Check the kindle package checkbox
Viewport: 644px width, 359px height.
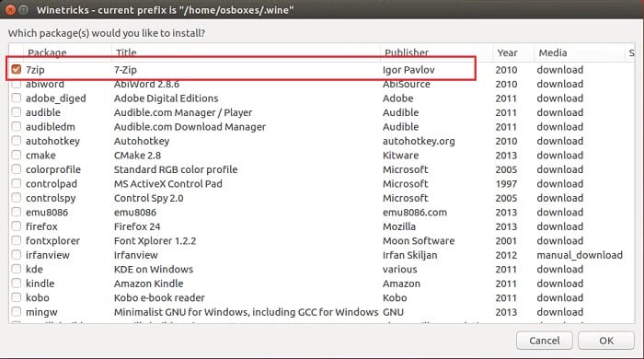point(16,284)
